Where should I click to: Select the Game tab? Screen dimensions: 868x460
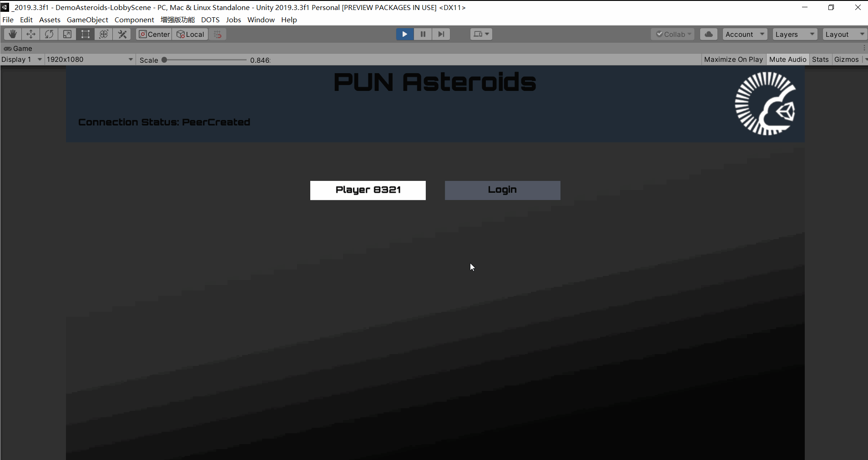point(18,48)
